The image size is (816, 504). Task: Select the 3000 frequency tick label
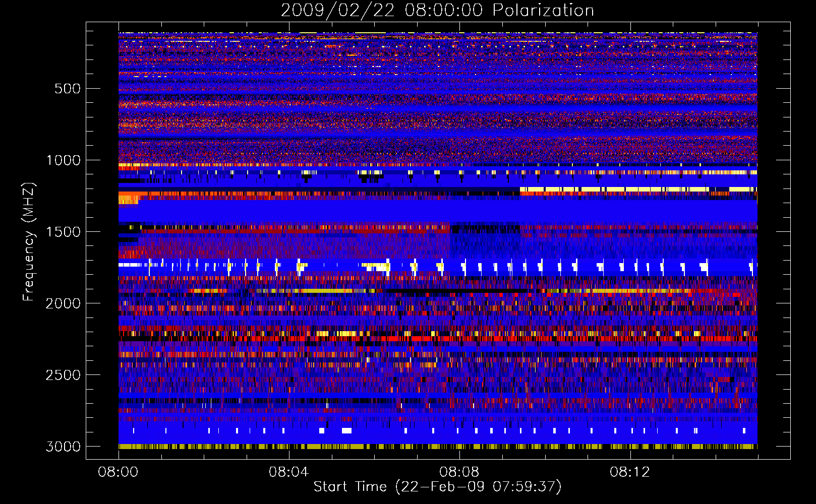(x=64, y=447)
